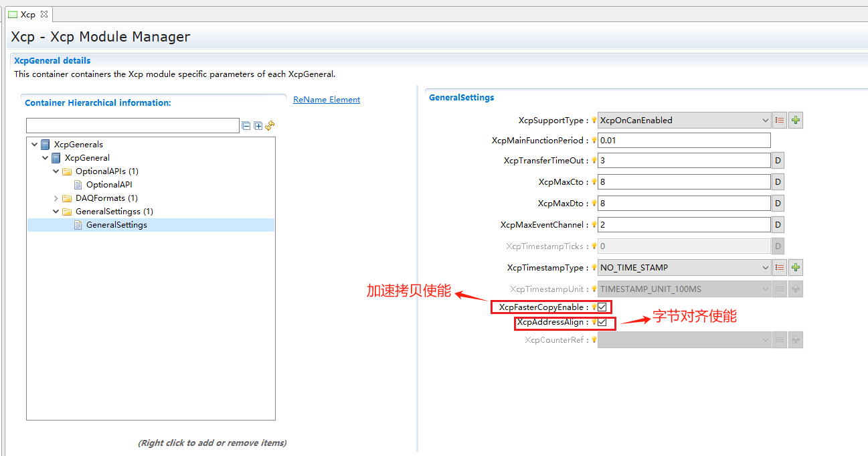Collapse the XcpGeneral tree node
Screen dimensions: 868x456
tap(46, 157)
